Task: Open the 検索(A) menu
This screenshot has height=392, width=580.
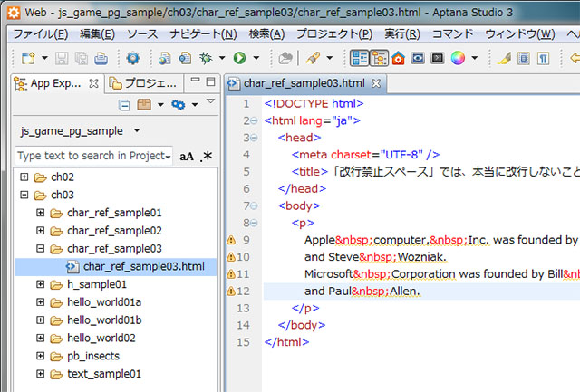Action: pos(266,34)
